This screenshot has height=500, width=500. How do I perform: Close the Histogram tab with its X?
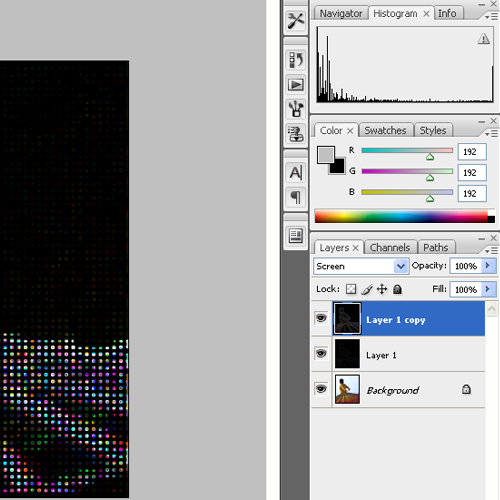pos(426,14)
